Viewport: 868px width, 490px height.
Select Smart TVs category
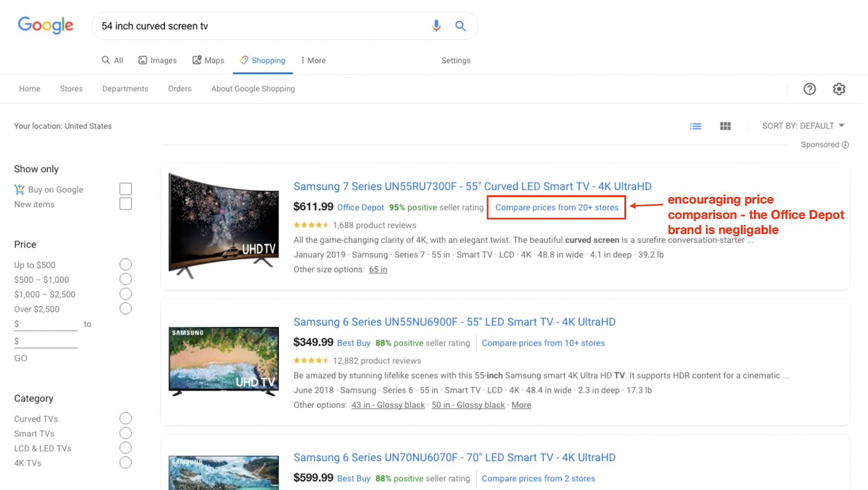click(125, 433)
